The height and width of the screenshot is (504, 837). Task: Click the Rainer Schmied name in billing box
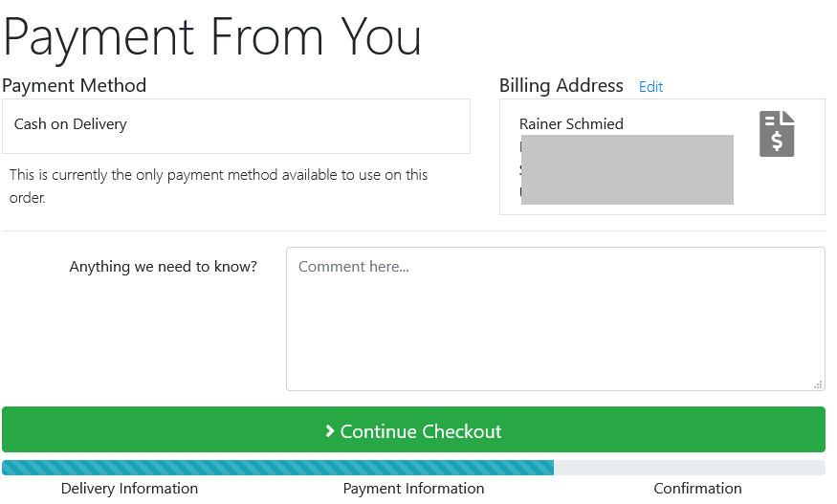coord(571,124)
